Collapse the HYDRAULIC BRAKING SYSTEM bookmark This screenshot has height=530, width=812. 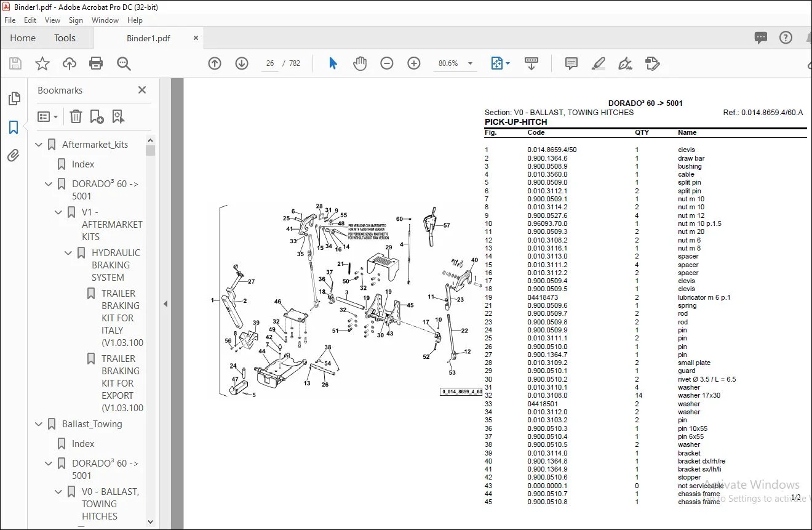coord(68,253)
